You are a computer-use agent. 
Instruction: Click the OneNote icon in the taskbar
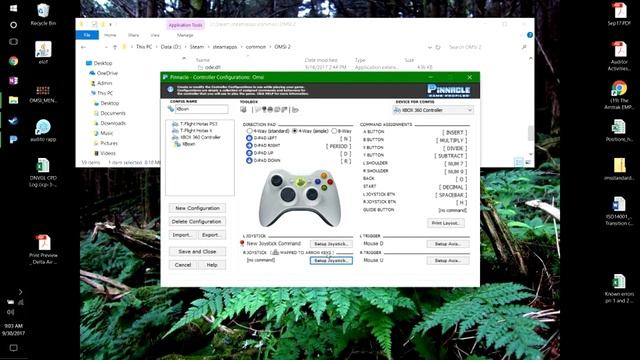(13, 80)
